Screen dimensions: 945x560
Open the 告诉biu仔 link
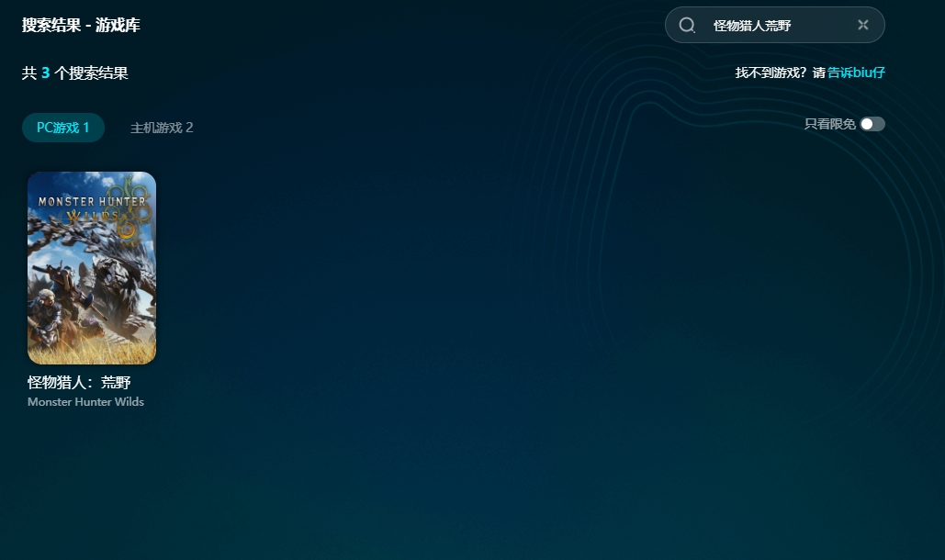856,73
